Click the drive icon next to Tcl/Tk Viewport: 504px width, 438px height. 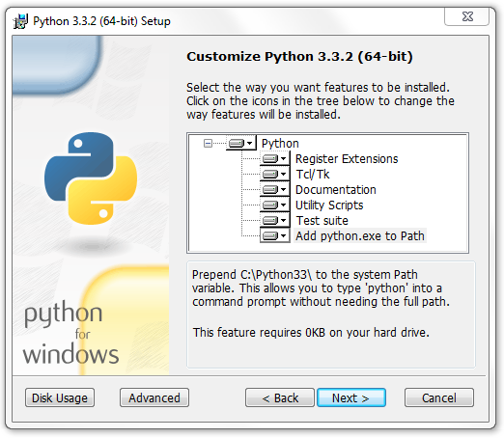[x=274, y=174]
